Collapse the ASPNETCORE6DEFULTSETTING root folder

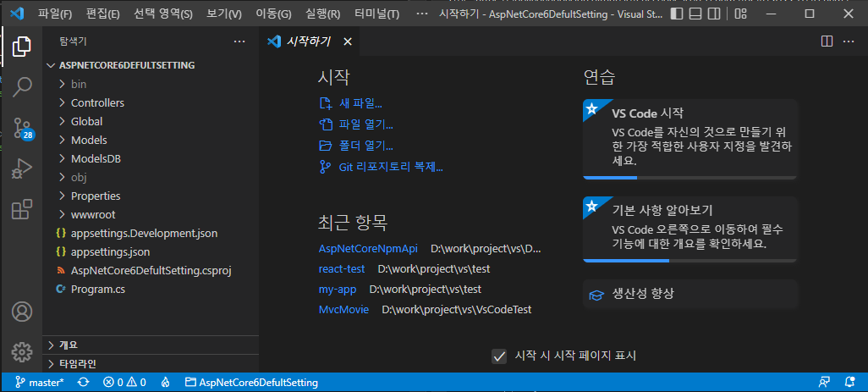tap(151, 65)
